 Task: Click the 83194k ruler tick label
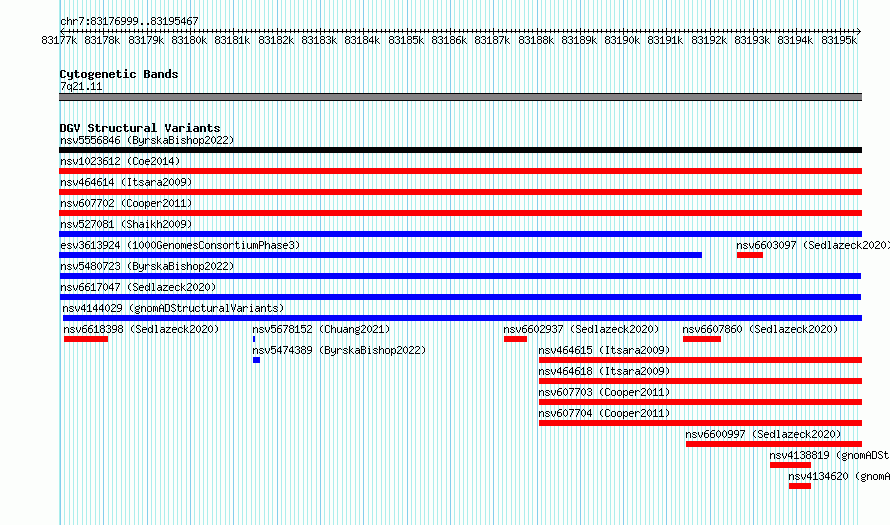[x=795, y=40]
